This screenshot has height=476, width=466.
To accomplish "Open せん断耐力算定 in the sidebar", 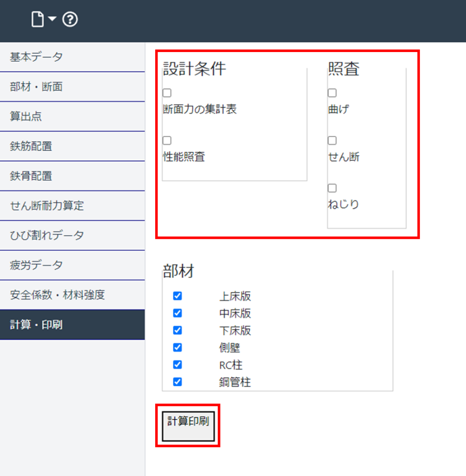I will click(x=72, y=206).
